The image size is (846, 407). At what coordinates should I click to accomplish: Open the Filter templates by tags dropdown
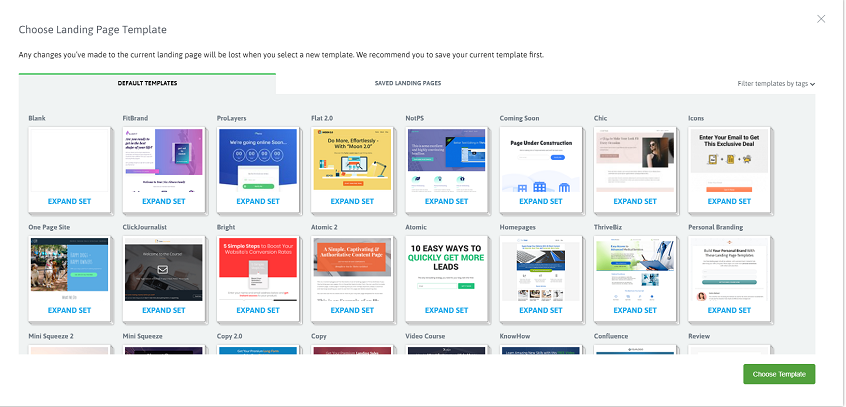776,84
